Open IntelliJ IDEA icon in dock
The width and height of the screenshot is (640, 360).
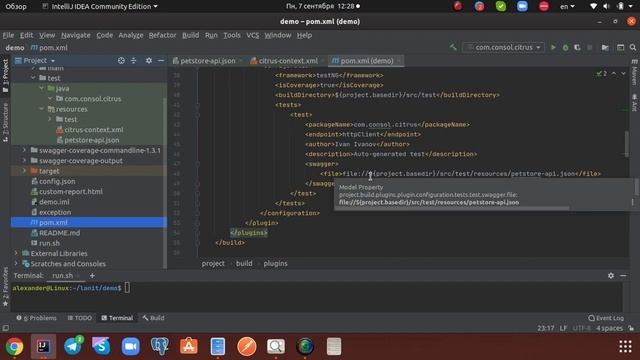tap(43, 347)
